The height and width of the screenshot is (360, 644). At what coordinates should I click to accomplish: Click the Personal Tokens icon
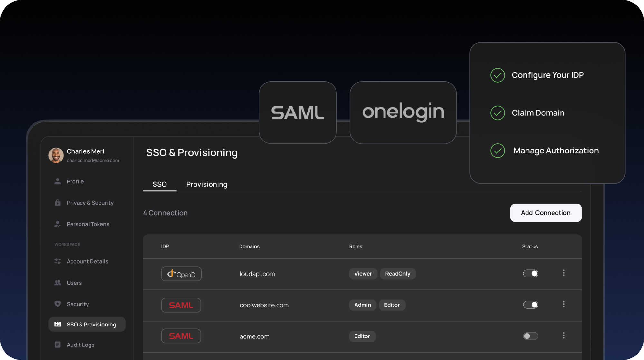pos(58,224)
